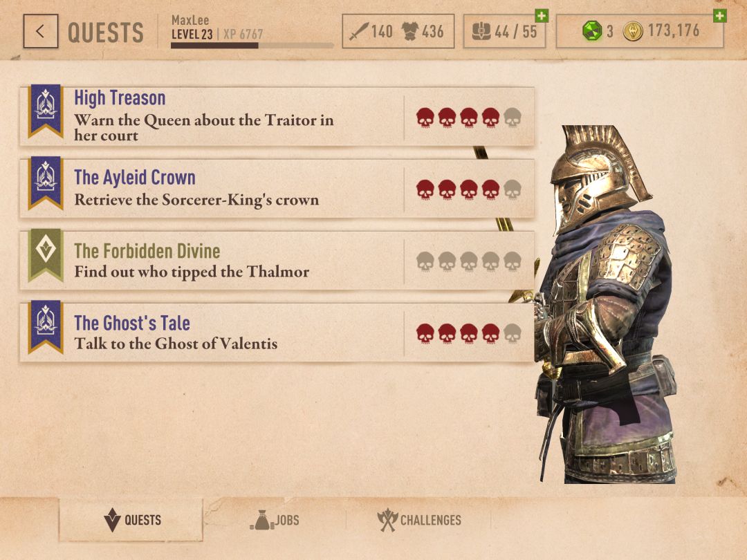This screenshot has height=560, width=747.
Task: Switch to the Jobs tab
Action: 275,519
